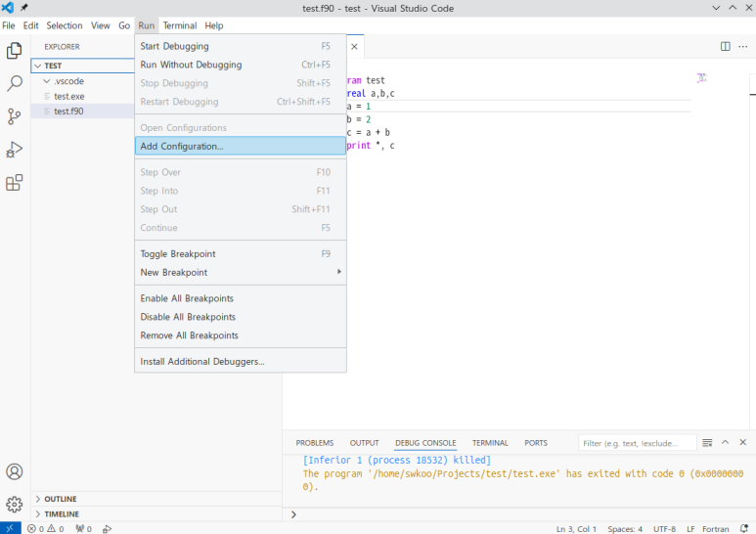Viewport: 756px width, 534px height.
Task: Click the debug launch status bar icon
Action: pyautogui.click(x=107, y=529)
